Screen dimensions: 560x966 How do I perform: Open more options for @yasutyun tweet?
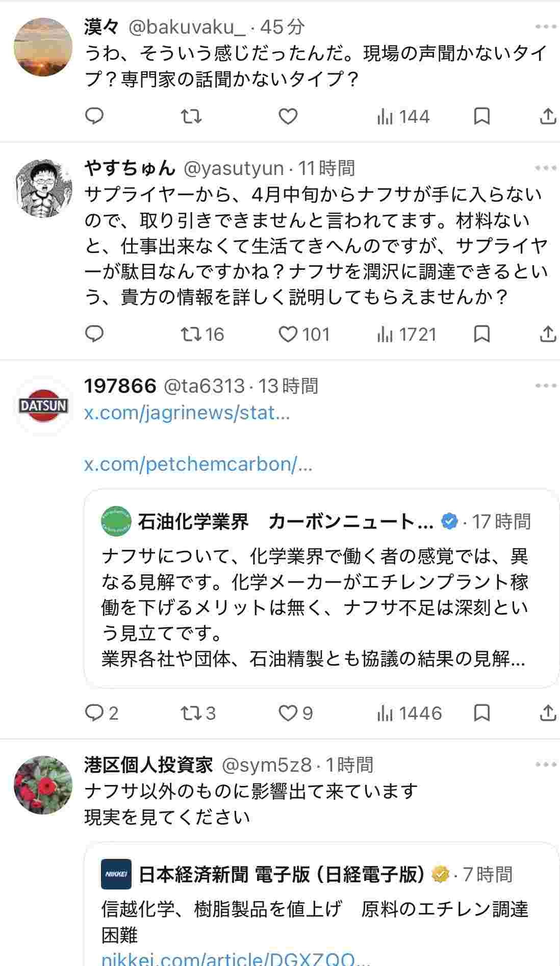coord(546,168)
